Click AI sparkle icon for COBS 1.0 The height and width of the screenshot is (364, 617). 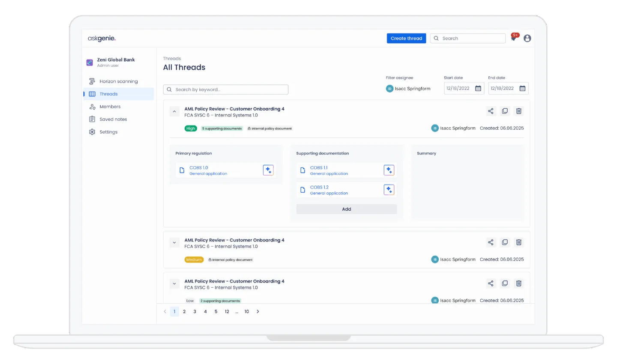tap(268, 170)
